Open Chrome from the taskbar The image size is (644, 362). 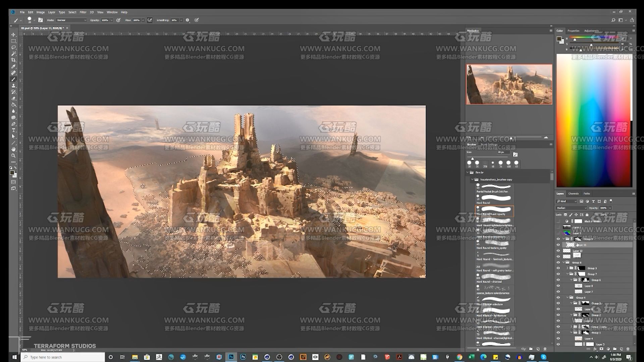coord(459,357)
